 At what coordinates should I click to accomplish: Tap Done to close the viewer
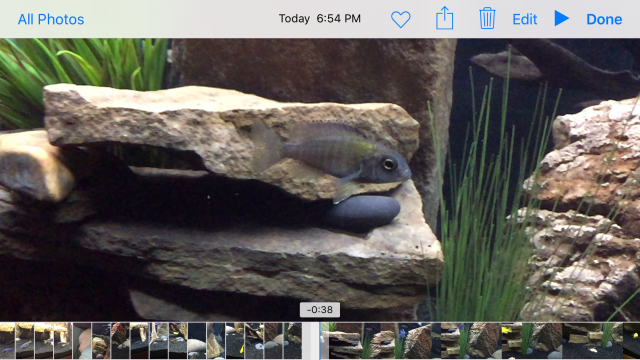coord(604,19)
